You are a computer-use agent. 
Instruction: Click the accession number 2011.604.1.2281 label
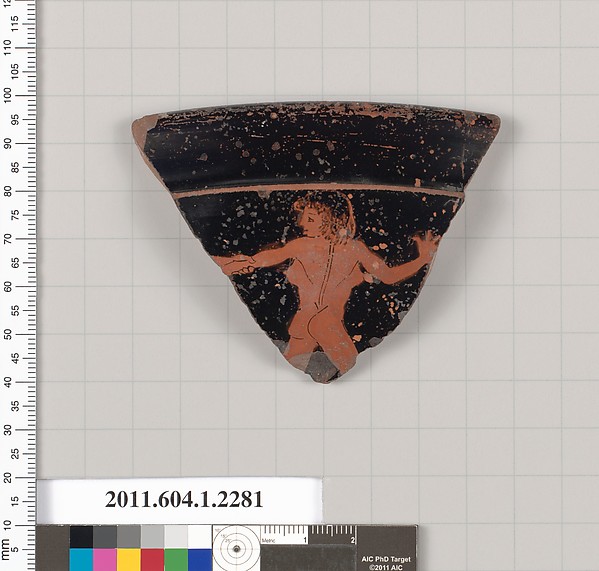pos(184,499)
